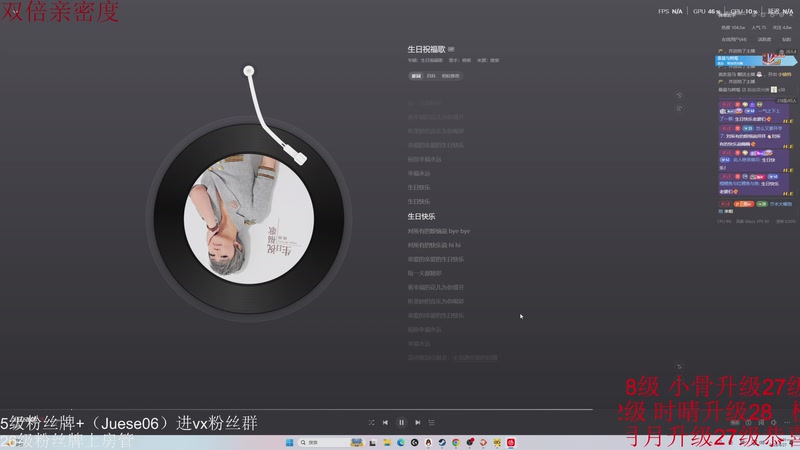Image resolution: width=800 pixels, height=450 pixels.
Task: Open the playlist queue icon
Action: tap(432, 422)
